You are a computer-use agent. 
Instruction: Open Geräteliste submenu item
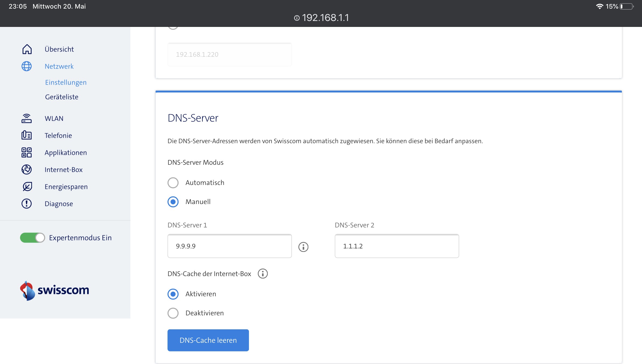click(62, 97)
